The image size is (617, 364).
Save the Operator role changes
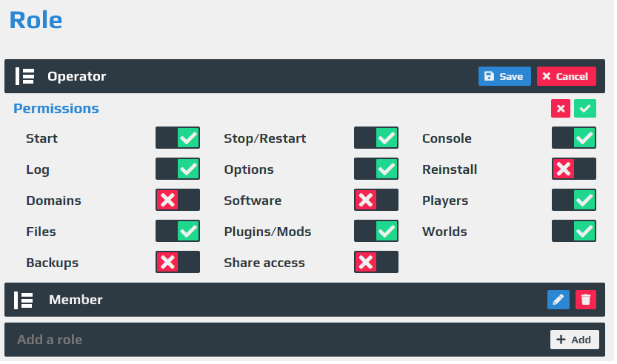[504, 76]
